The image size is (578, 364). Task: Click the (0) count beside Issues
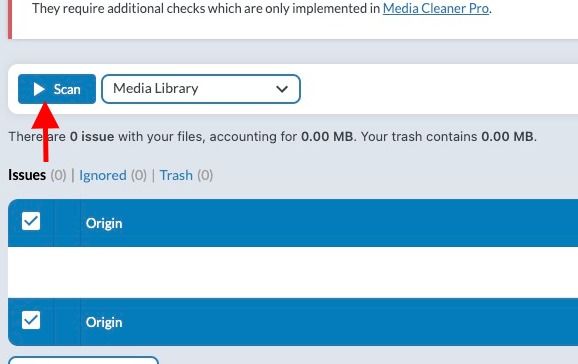pos(58,175)
